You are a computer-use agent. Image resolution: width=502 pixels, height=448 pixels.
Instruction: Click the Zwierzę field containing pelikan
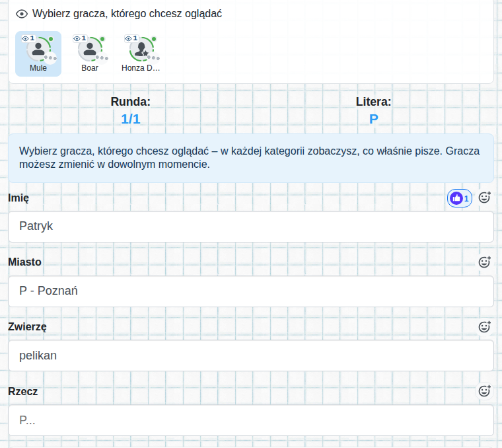(251, 355)
